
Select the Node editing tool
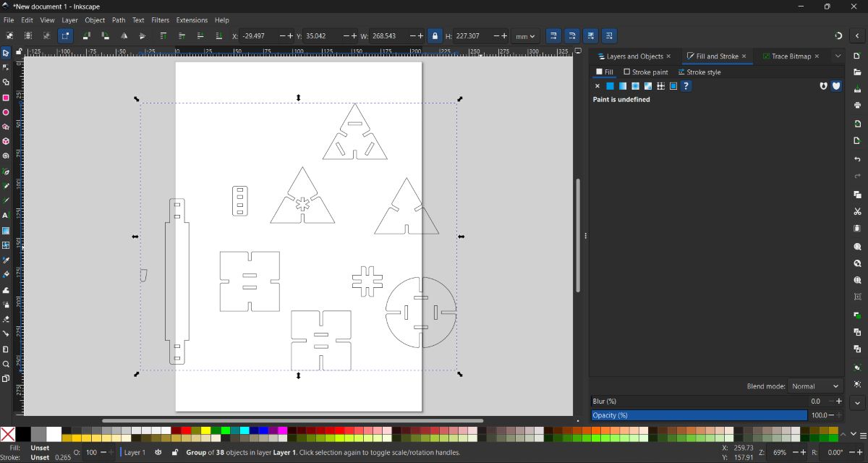tap(6, 67)
